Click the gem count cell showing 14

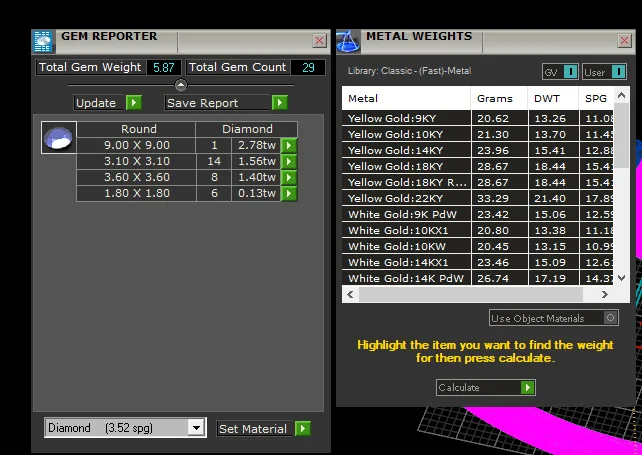coord(214,161)
